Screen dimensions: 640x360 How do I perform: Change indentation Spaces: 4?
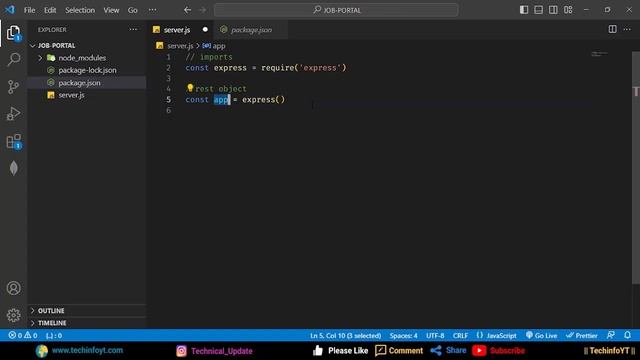[403, 336]
